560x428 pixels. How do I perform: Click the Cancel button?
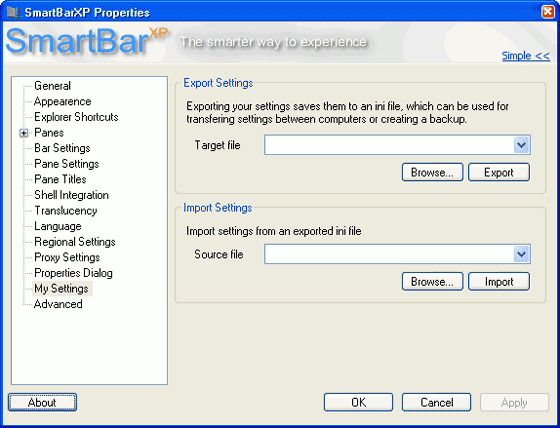[x=436, y=403]
